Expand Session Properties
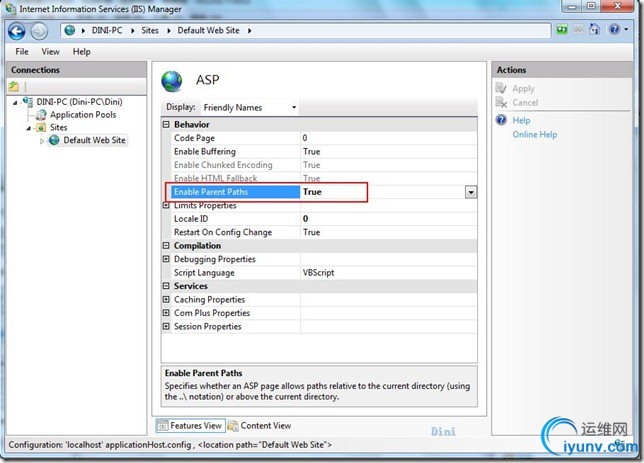644x463 pixels. point(166,327)
